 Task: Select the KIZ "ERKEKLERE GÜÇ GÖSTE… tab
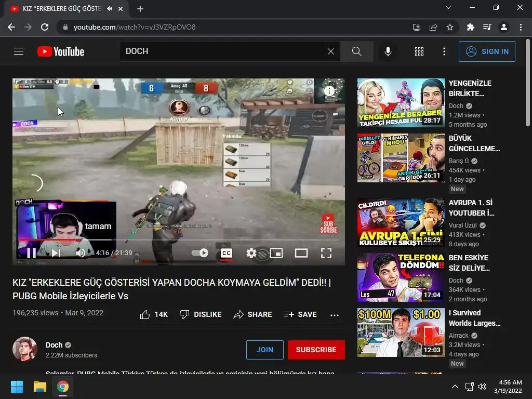(x=66, y=9)
